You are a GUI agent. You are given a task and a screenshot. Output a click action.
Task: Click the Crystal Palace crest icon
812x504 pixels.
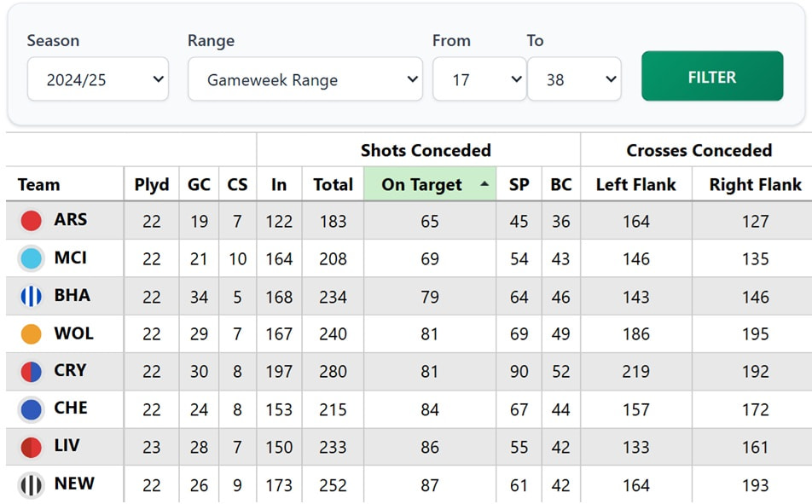point(32,371)
